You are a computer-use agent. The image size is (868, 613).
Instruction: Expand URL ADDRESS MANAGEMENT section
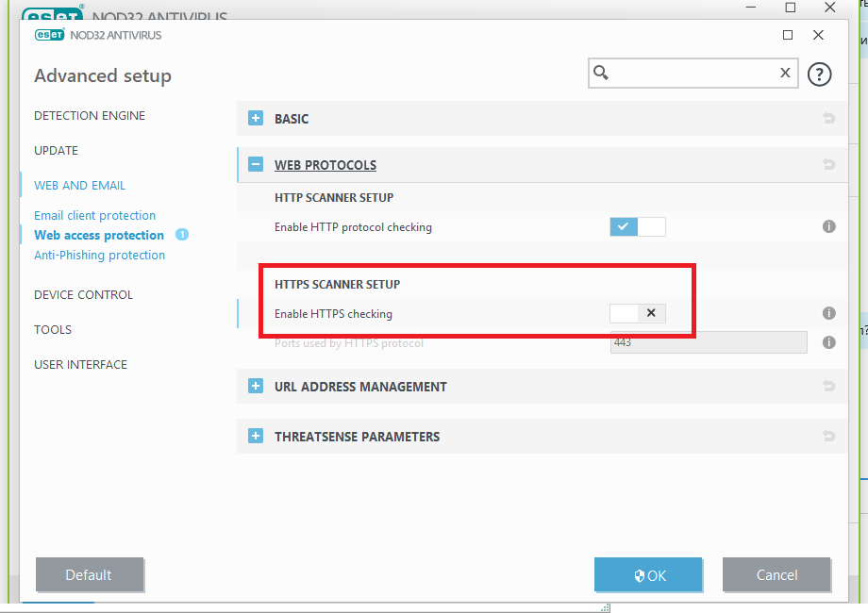point(255,387)
